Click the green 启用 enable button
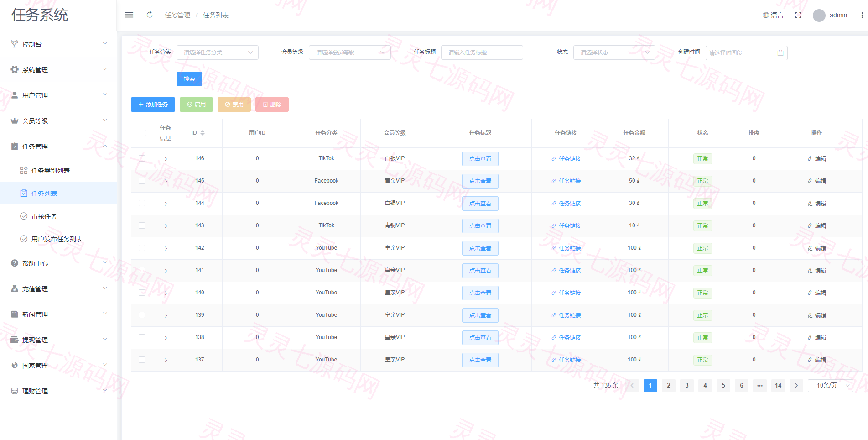The height and width of the screenshot is (440, 868). 196,105
